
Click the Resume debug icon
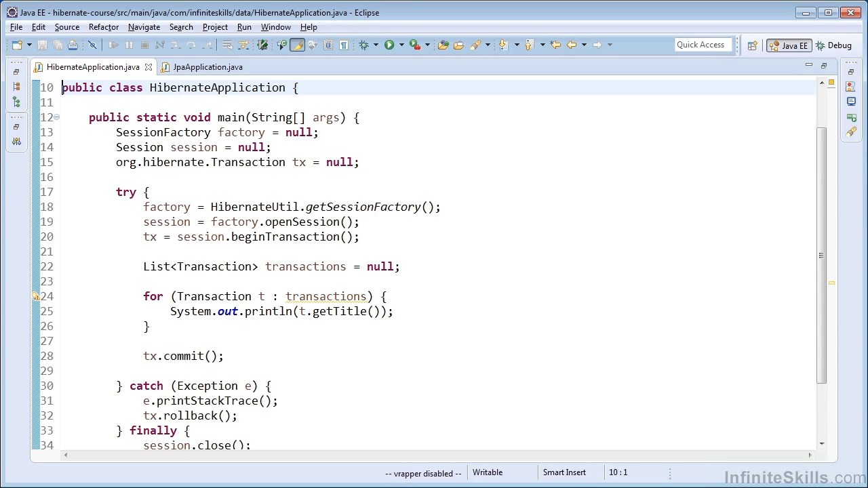click(113, 45)
